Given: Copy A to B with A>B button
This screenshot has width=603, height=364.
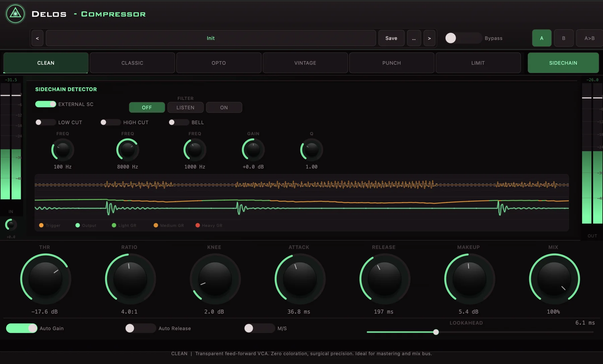Looking at the screenshot, I should click(590, 38).
